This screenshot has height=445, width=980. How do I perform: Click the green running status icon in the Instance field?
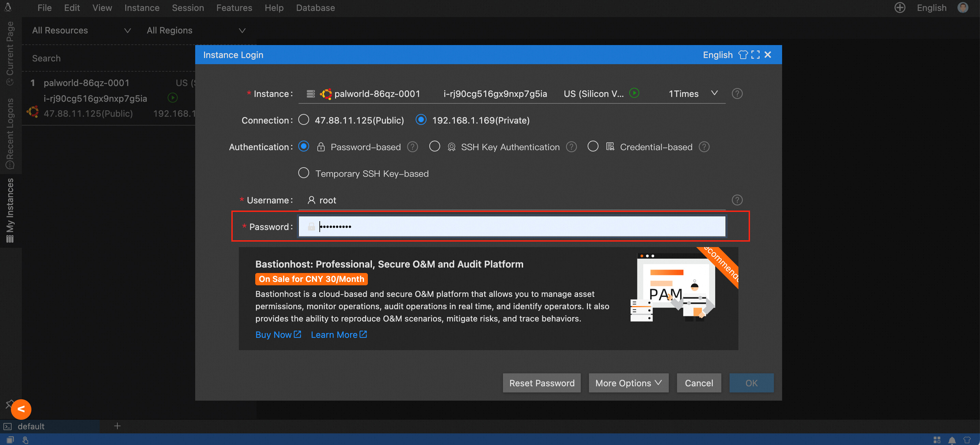(x=634, y=93)
